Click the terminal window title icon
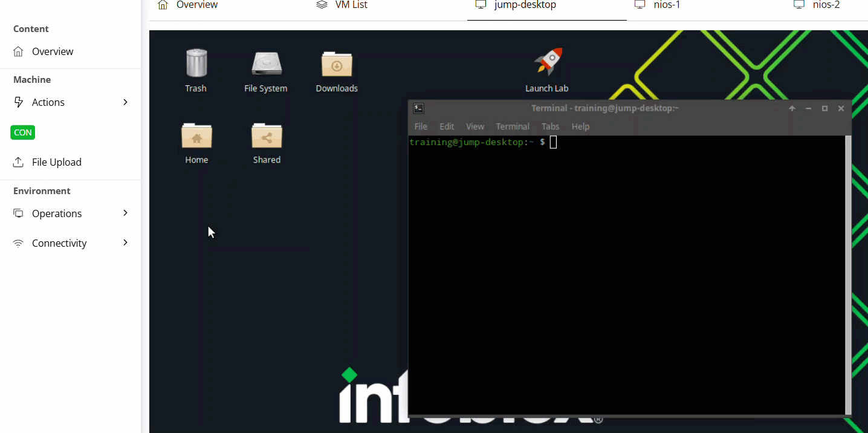868x433 pixels. click(x=418, y=108)
